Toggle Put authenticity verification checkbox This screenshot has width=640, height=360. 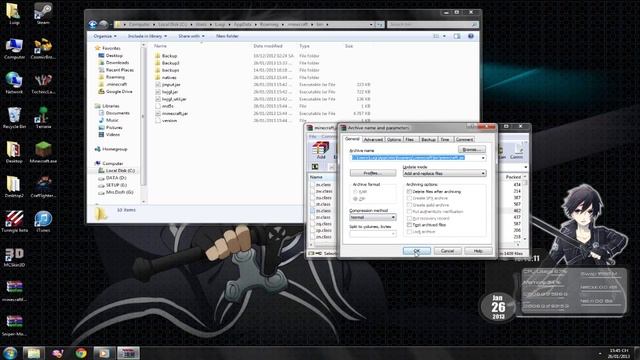[409, 211]
